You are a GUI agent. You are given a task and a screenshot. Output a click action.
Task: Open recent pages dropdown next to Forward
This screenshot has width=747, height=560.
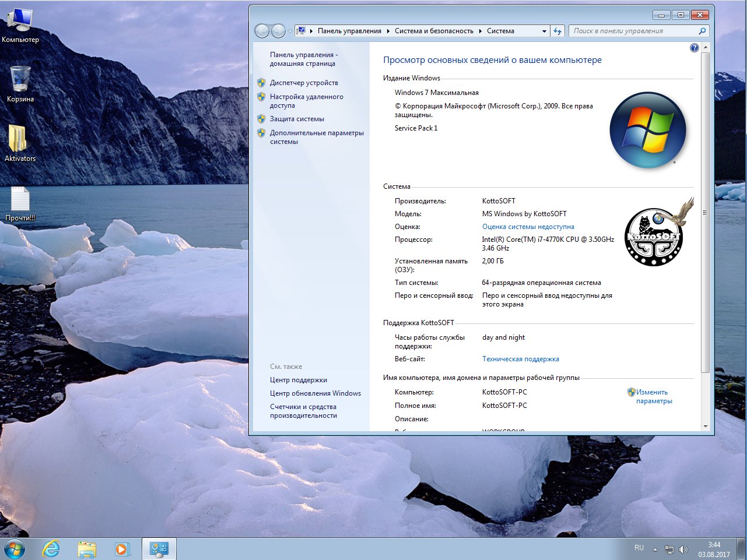coord(290,31)
